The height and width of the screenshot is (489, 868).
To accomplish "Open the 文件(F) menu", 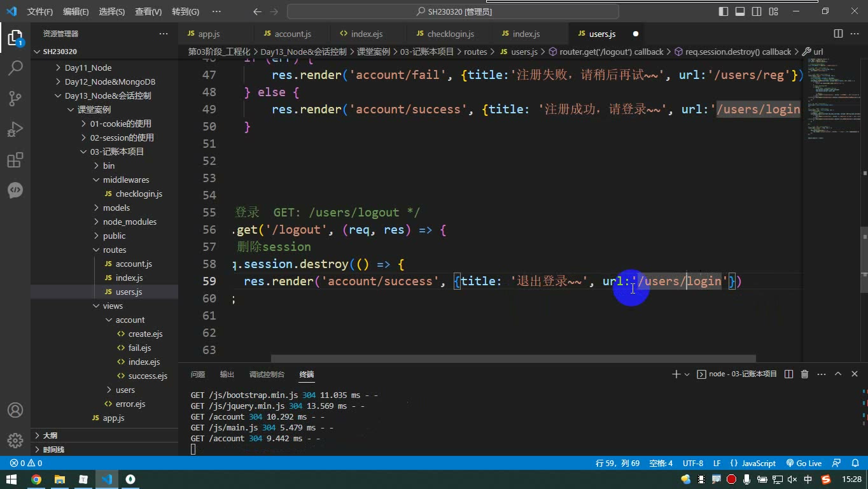I will 40,11.
